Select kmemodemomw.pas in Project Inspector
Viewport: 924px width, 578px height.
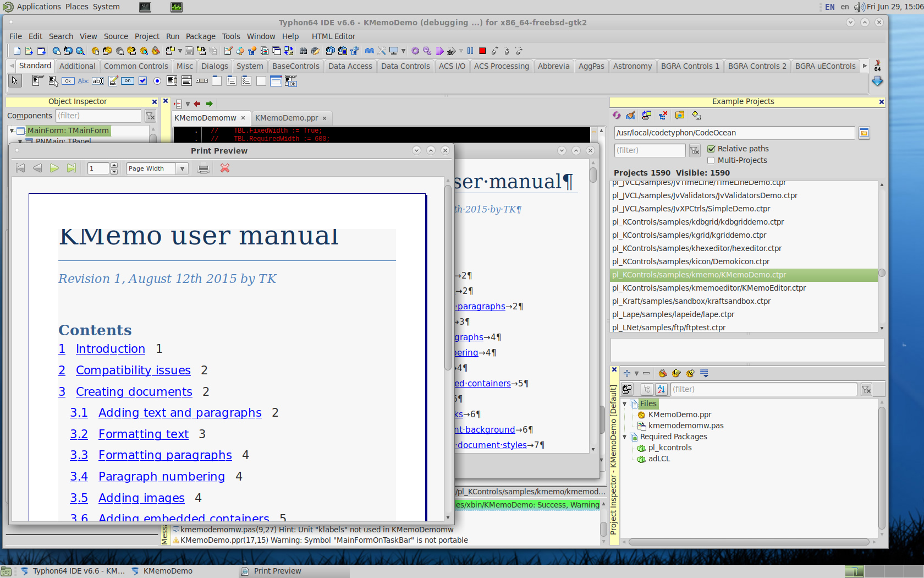tap(686, 426)
